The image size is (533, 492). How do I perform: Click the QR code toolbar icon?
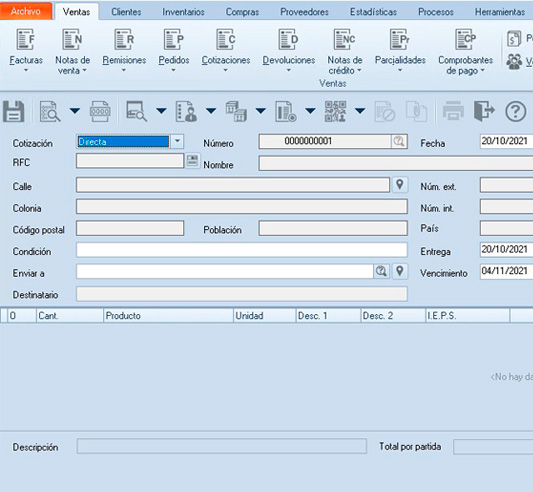pos(335,111)
